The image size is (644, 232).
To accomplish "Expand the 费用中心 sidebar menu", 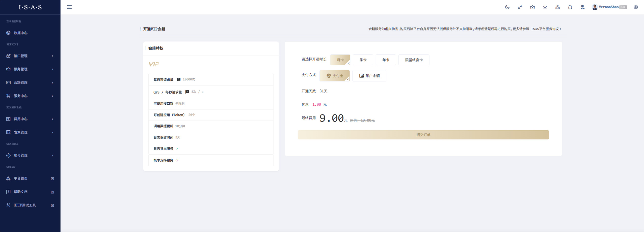I will coord(30,119).
